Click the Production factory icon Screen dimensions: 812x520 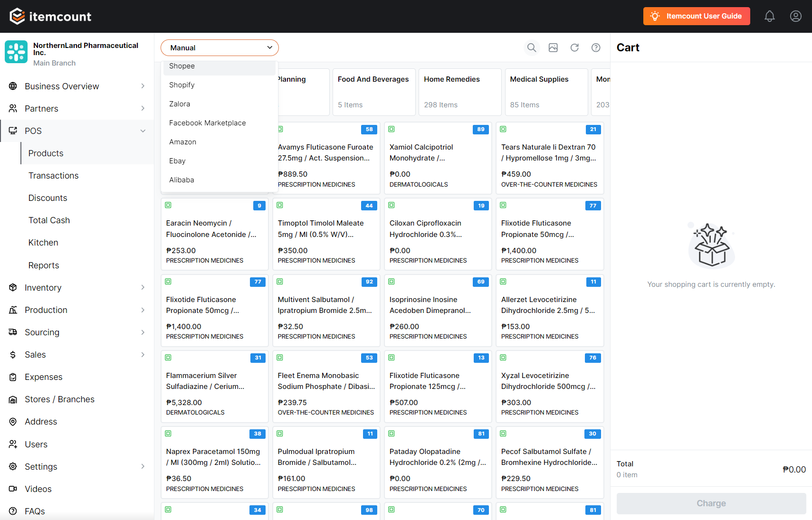13,310
